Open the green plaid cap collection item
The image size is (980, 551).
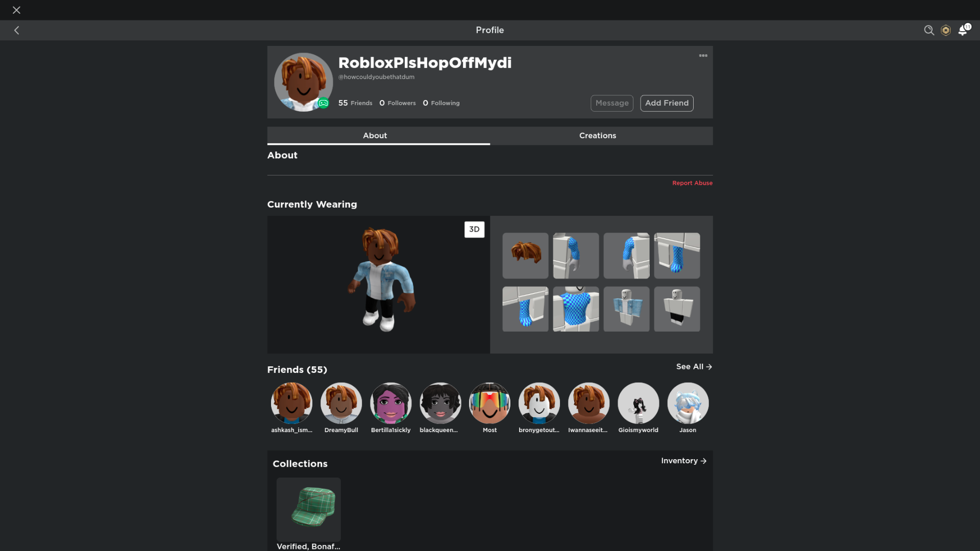coord(308,509)
